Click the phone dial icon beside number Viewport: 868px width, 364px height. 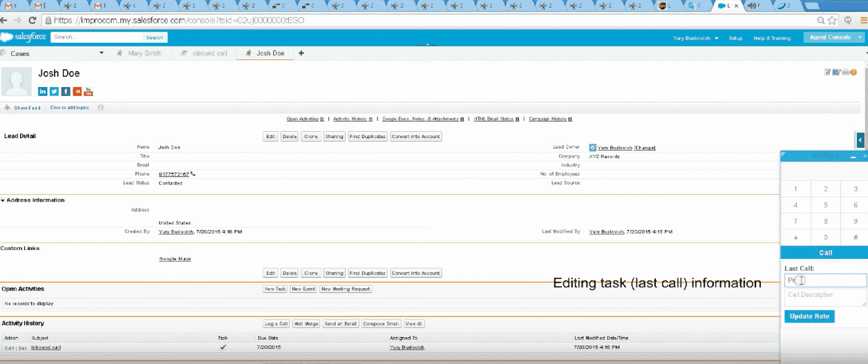tap(193, 174)
